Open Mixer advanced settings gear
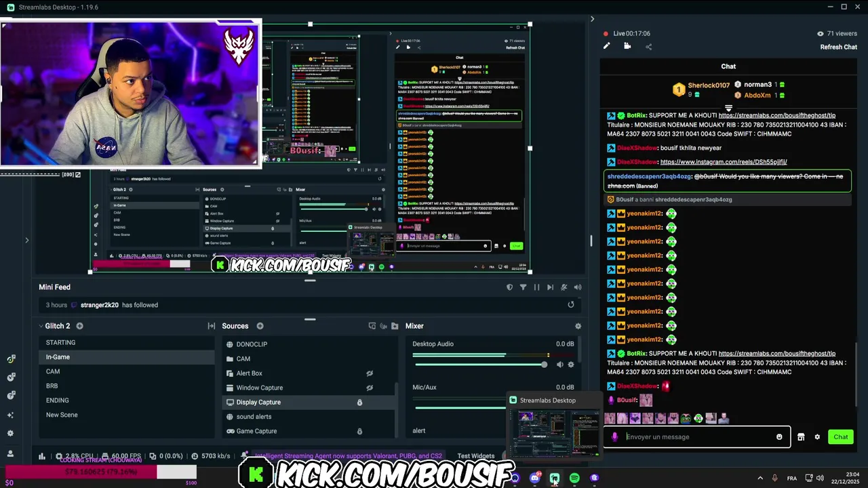The width and height of the screenshot is (868, 488). point(578,326)
